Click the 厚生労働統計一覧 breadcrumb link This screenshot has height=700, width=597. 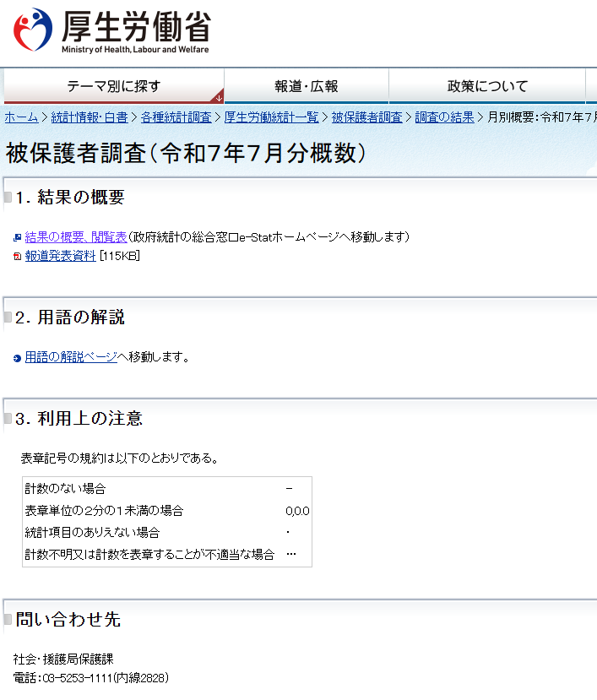coord(271,117)
